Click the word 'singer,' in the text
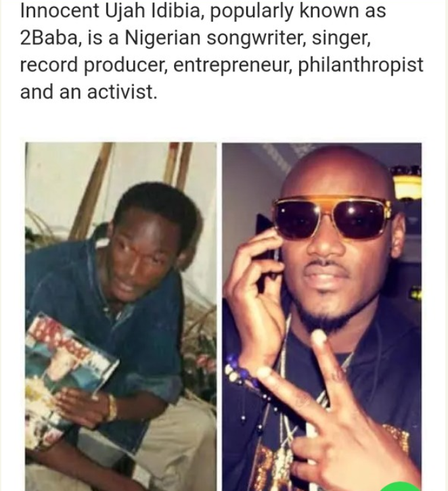Screen dimensions: 448x491 pyautogui.click(x=342, y=38)
